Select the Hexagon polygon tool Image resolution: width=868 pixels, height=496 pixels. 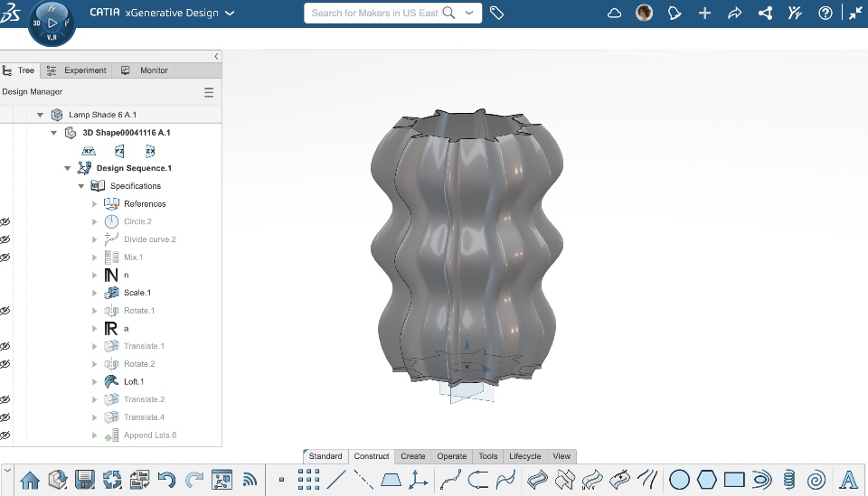(707, 480)
